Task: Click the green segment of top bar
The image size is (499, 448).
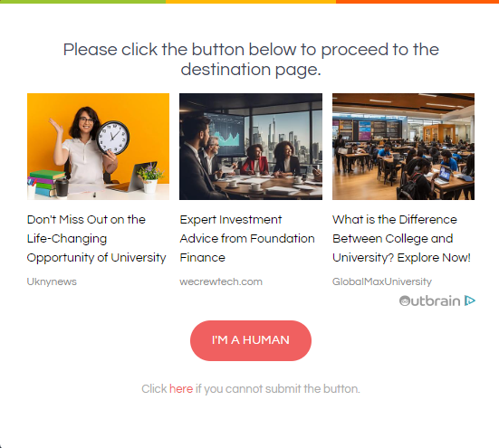Action: pos(82,2)
